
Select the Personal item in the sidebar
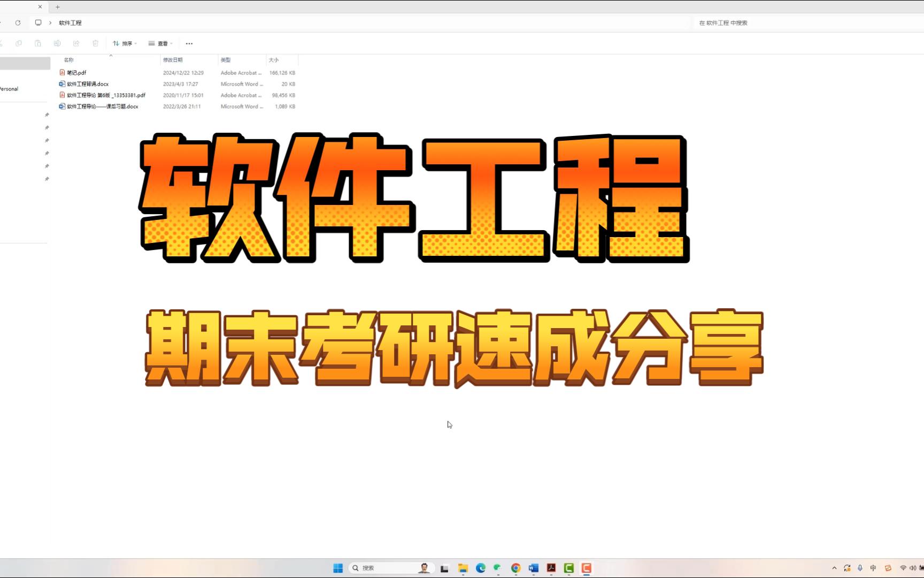tap(9, 89)
